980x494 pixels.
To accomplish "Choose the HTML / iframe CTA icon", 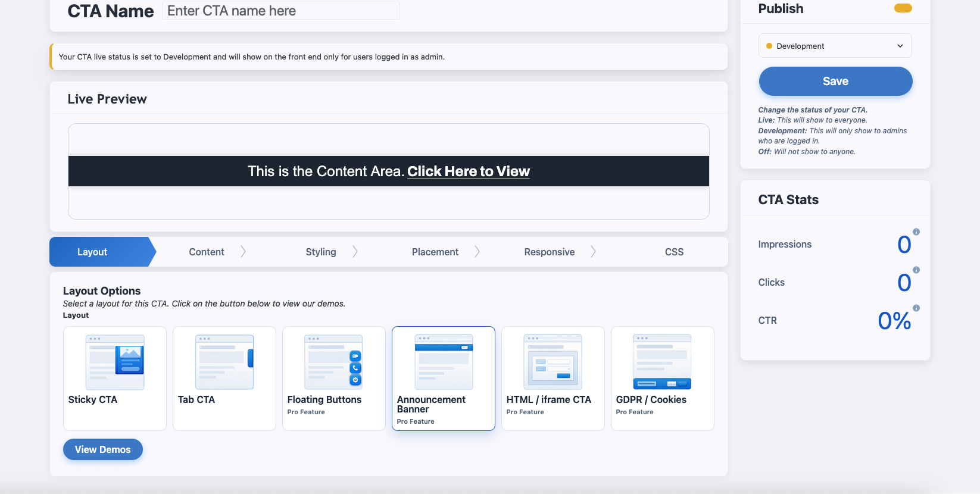I will point(553,362).
